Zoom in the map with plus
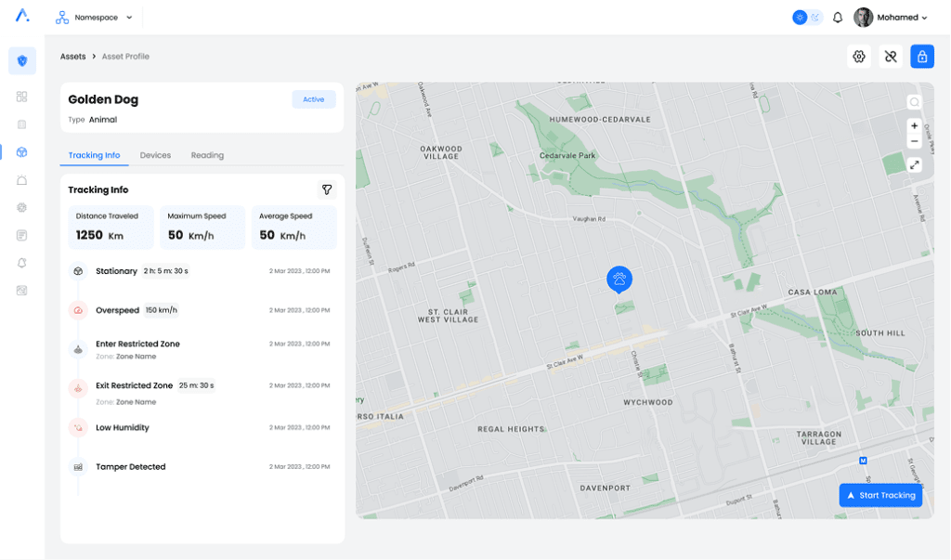This screenshot has height=560, width=951. 915,125
